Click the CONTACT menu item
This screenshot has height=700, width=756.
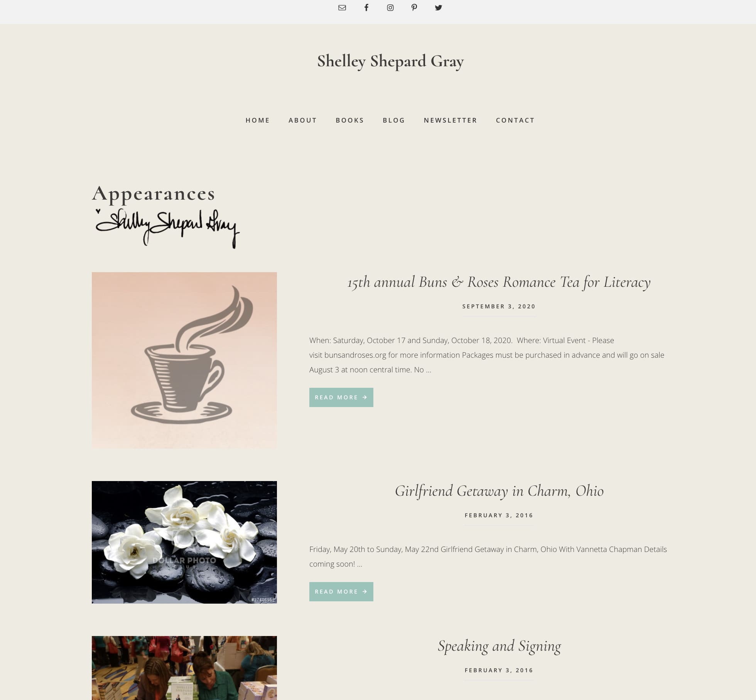[515, 120]
